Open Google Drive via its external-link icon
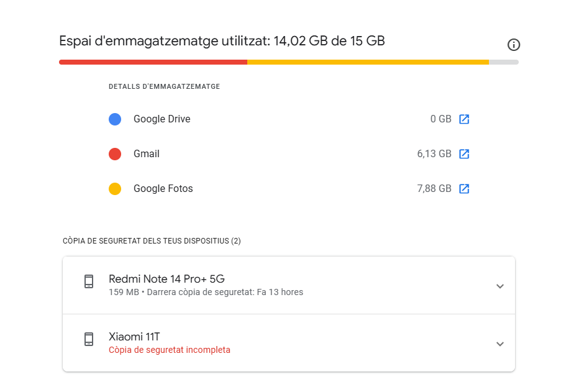This screenshot has width=579, height=392. (464, 119)
